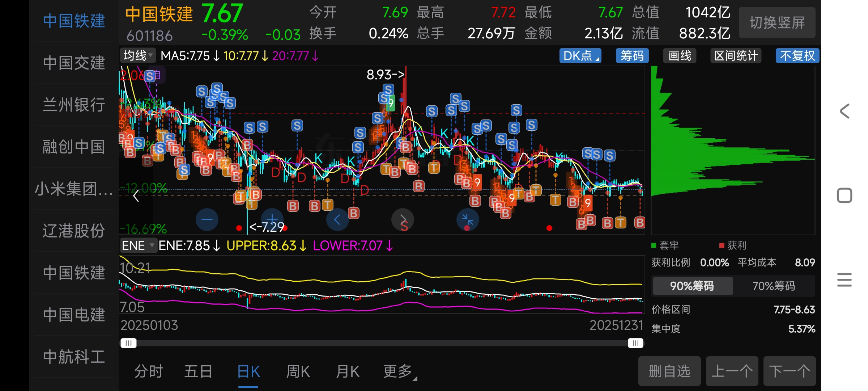Open the ENE indicator dropdown
This screenshot has height=391, width=868.
coord(138,245)
